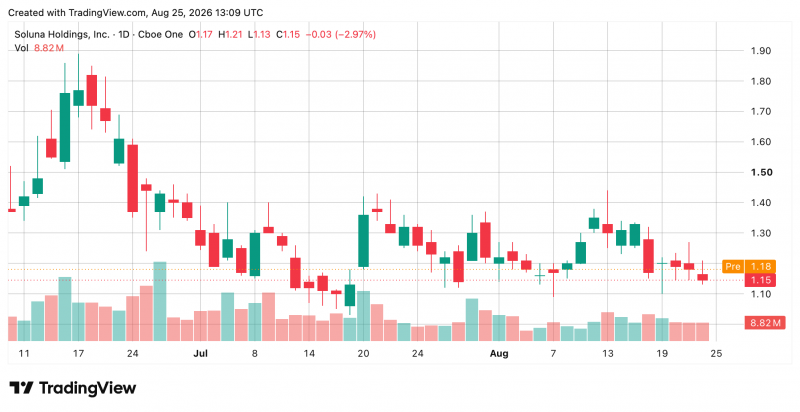Click the 1.40 price axis label
This screenshot has width=800, height=412.
[761, 202]
